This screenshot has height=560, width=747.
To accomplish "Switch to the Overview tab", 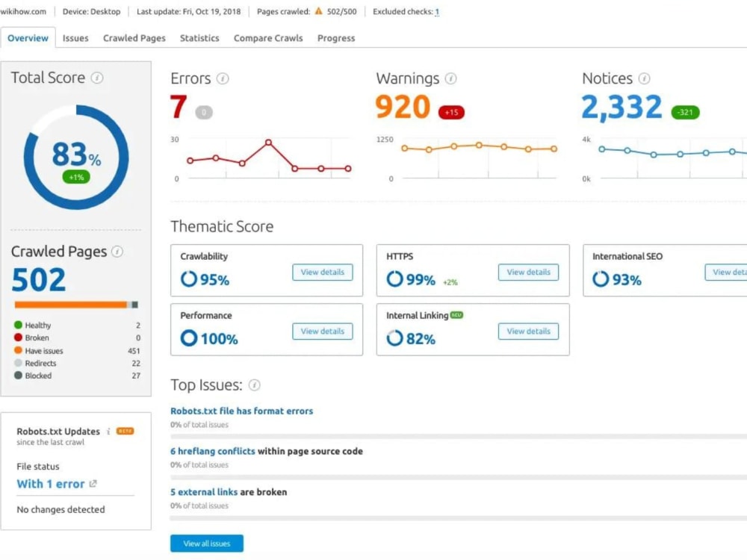I will click(x=28, y=38).
